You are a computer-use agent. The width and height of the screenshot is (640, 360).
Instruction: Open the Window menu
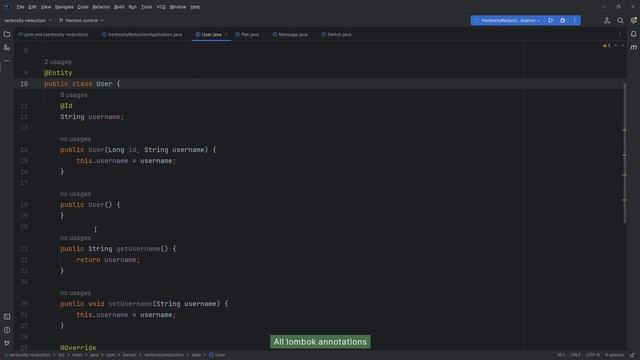(x=178, y=7)
